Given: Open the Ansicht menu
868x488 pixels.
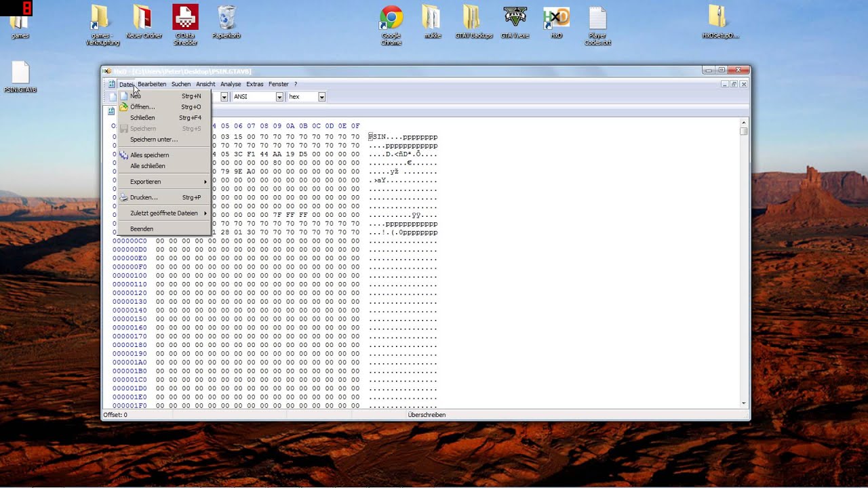Looking at the screenshot, I should (x=205, y=84).
